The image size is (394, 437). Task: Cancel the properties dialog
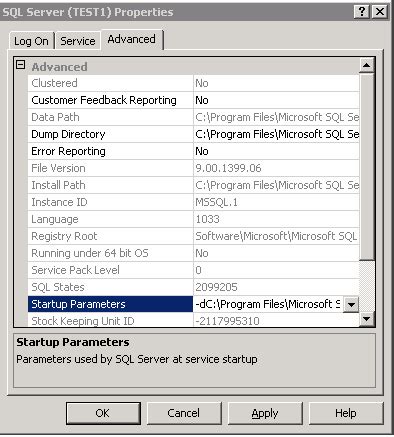pyautogui.click(x=184, y=413)
